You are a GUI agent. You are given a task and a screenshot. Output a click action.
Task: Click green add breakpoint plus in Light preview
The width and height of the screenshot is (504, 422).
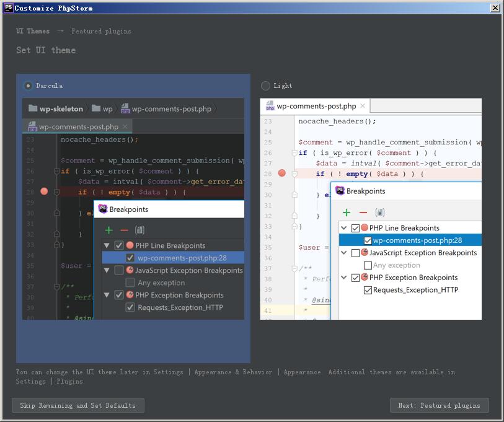point(347,213)
